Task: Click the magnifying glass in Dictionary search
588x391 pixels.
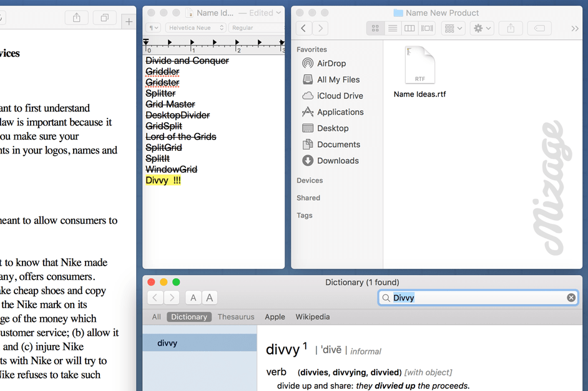Action: 386,297
